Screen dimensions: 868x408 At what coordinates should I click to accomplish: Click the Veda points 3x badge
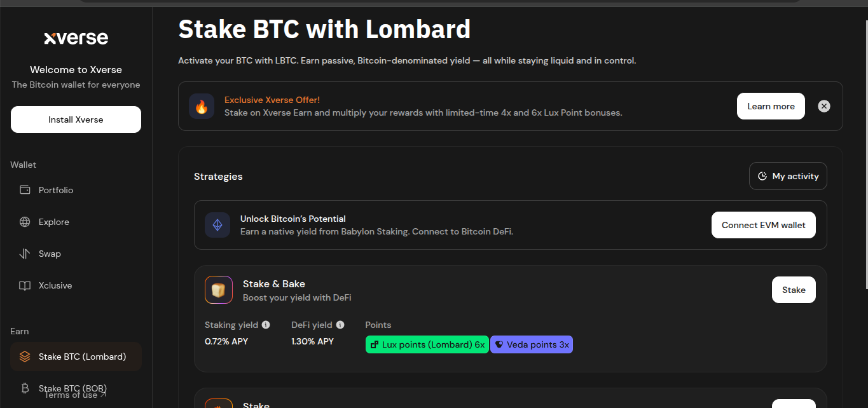[532, 344]
